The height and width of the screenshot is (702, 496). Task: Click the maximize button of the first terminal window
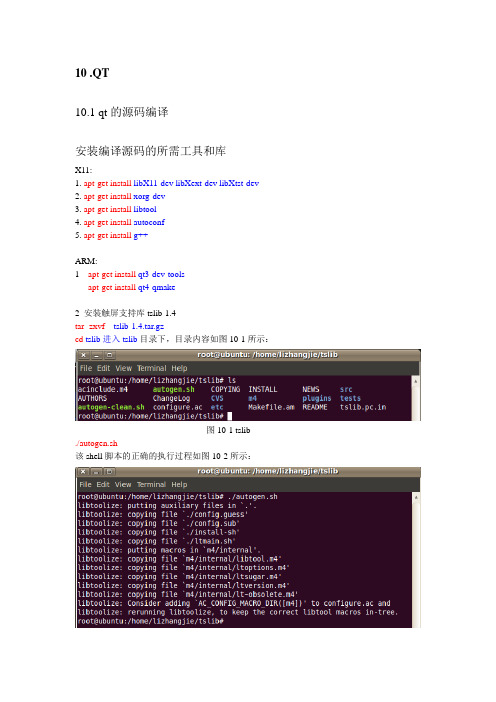(x=109, y=355)
